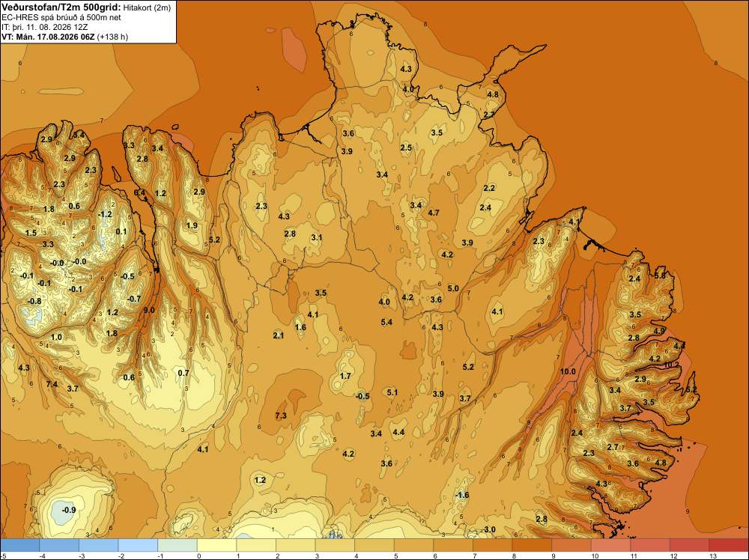Select the '6.4' temperature reading
The width and height of the screenshot is (749, 560).
[x=139, y=192]
